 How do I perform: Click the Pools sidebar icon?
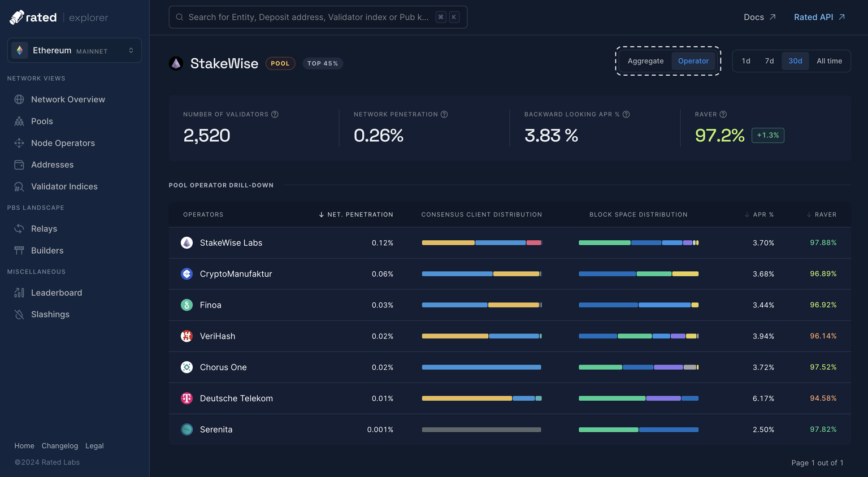click(x=19, y=122)
